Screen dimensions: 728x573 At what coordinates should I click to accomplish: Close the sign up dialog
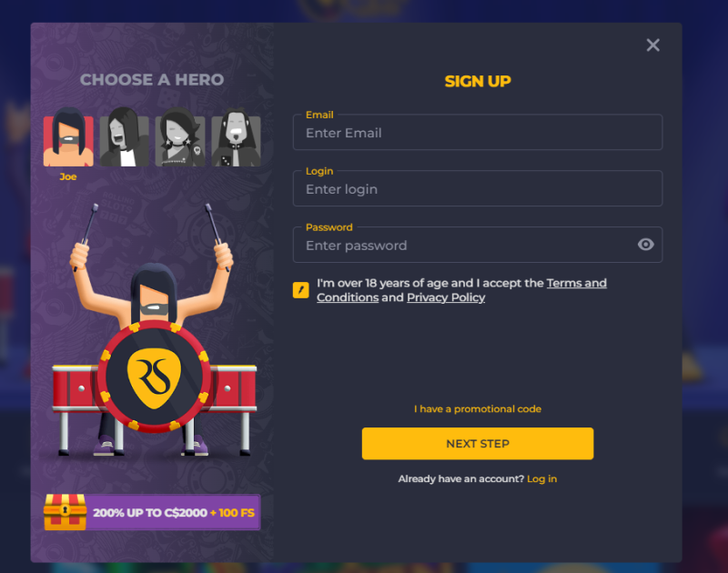[652, 45]
